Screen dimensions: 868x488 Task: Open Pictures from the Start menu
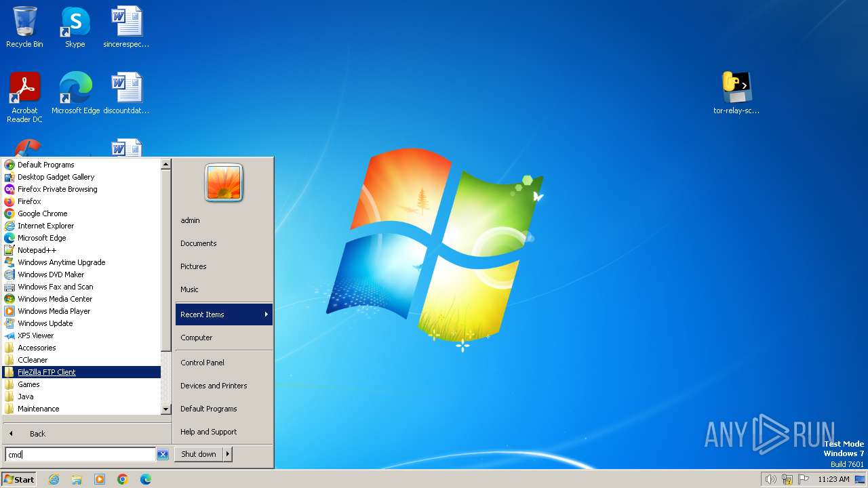[x=224, y=266]
